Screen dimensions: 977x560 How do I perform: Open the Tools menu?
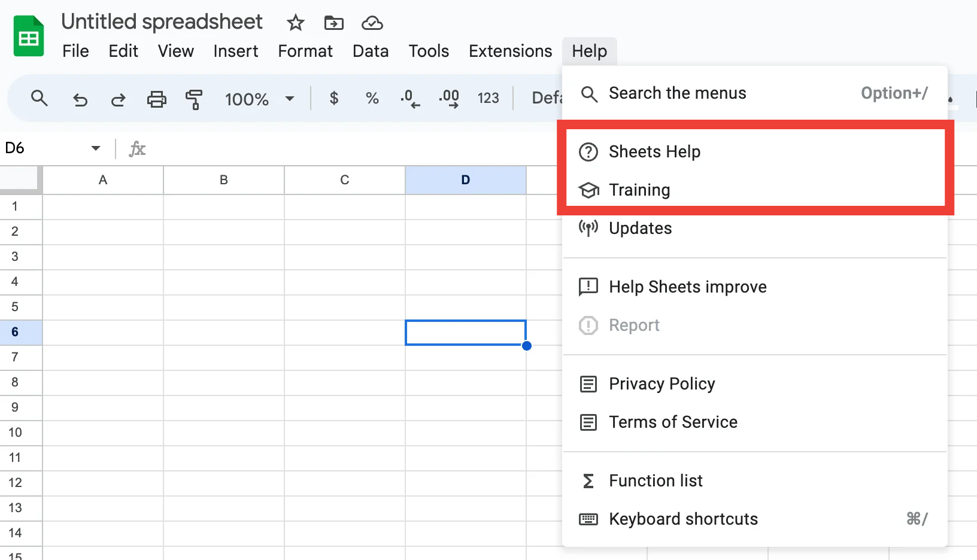(429, 51)
